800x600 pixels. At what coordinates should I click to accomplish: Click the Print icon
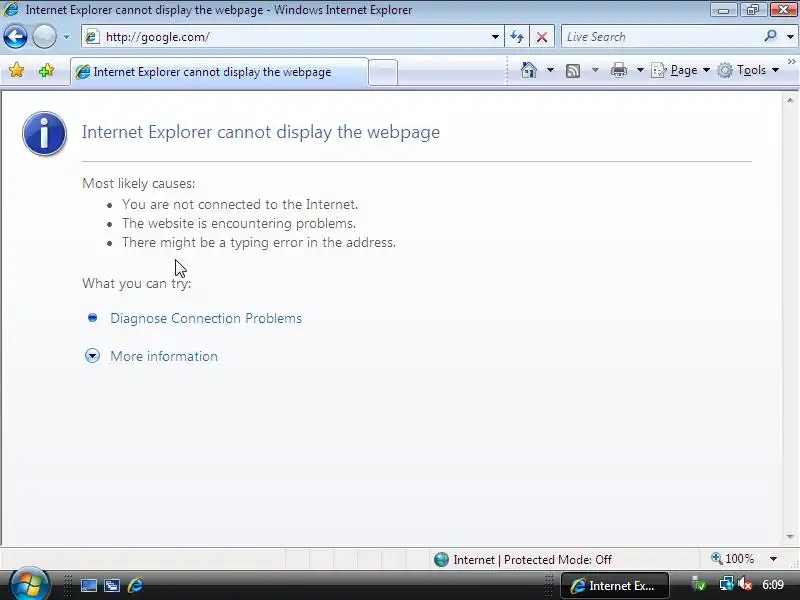[618, 70]
